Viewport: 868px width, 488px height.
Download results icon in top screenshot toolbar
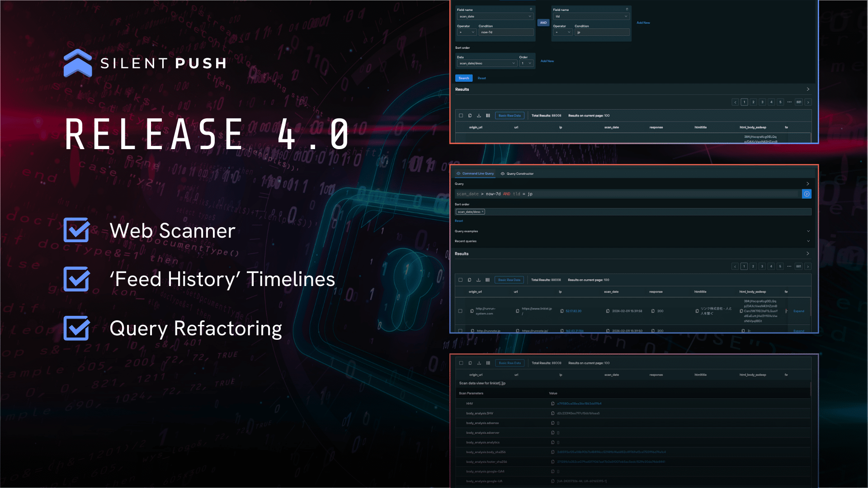pos(479,116)
